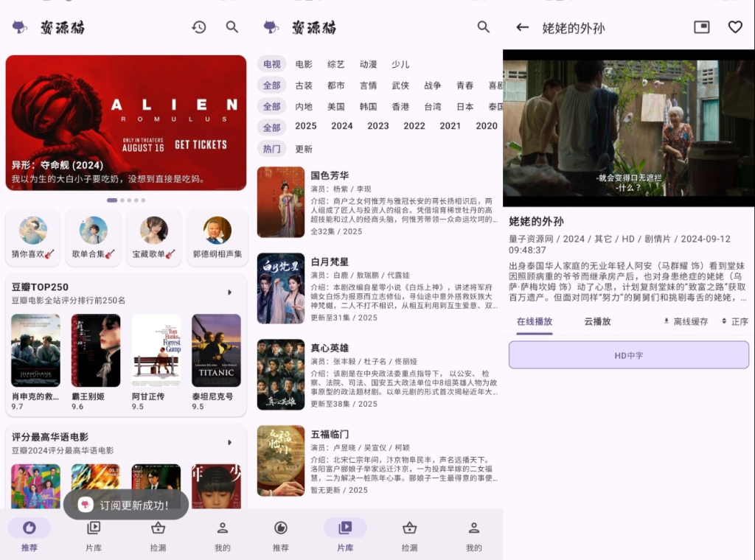Expand 评分最高华语电影 section arrow
The width and height of the screenshot is (755, 560).
[x=230, y=443]
